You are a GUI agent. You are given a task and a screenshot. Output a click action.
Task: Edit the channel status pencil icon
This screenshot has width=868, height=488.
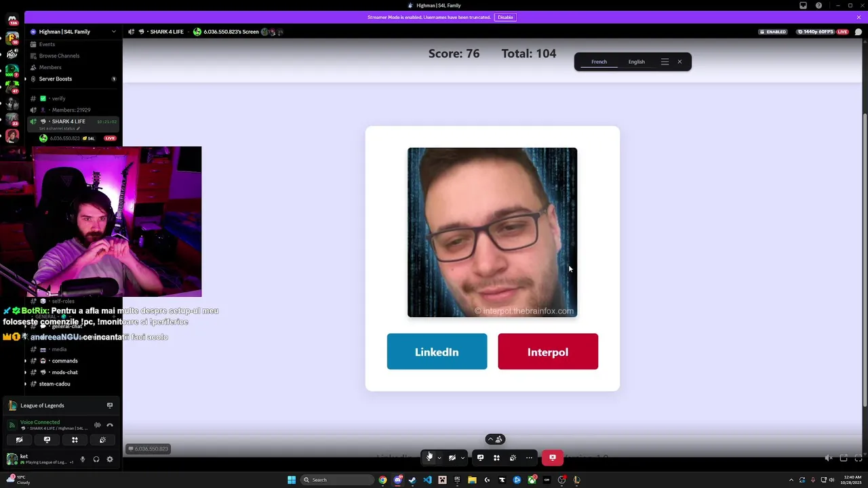tap(78, 128)
